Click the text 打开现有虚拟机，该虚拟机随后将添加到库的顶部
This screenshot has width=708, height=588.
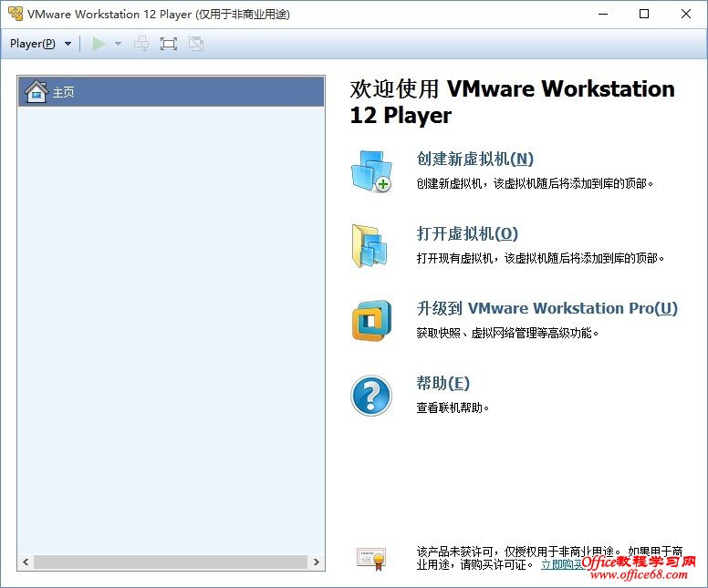(540, 259)
